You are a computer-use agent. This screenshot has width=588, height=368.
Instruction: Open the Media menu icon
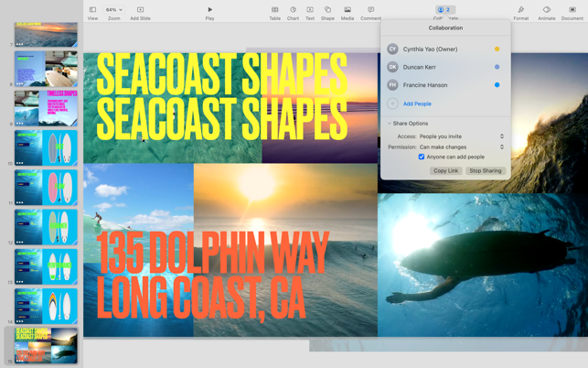tap(347, 9)
